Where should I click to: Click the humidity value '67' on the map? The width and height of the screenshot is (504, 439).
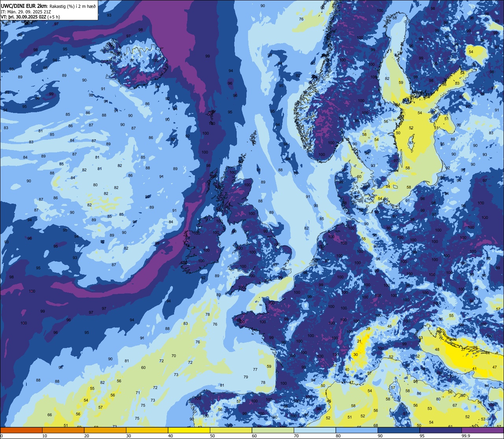coord(455,405)
